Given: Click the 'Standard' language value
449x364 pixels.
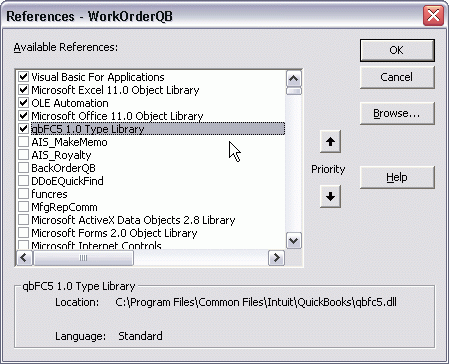Looking at the screenshot, I should 140,336.
